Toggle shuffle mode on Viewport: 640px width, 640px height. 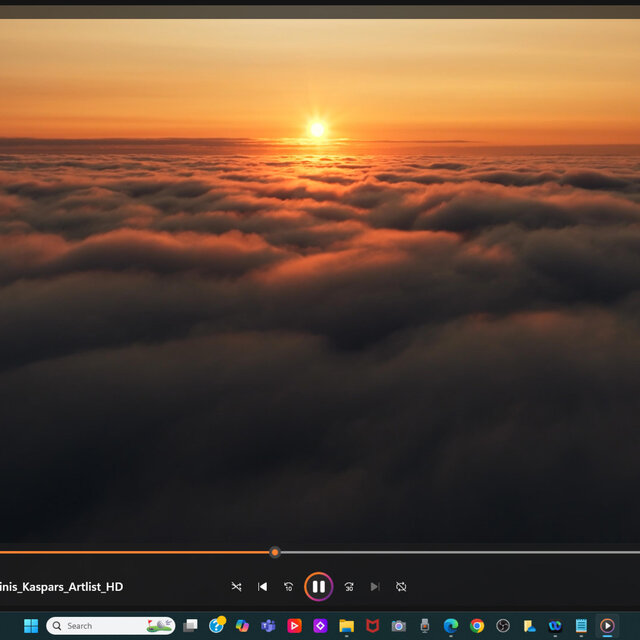click(236, 587)
